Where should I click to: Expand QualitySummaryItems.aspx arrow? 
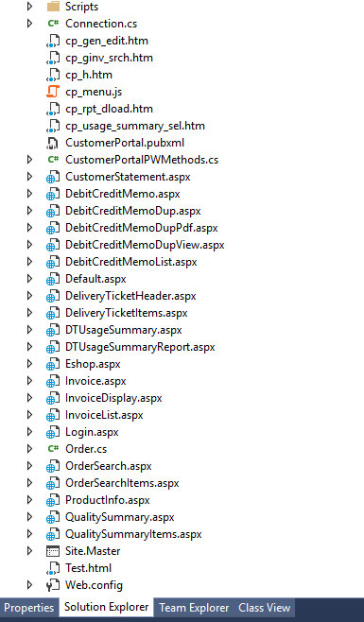(x=29, y=534)
